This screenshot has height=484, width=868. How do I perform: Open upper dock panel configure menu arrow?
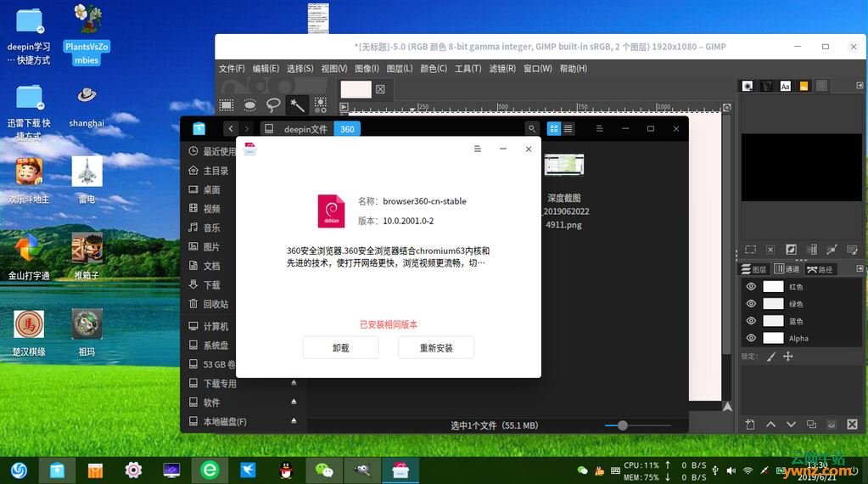860,85
